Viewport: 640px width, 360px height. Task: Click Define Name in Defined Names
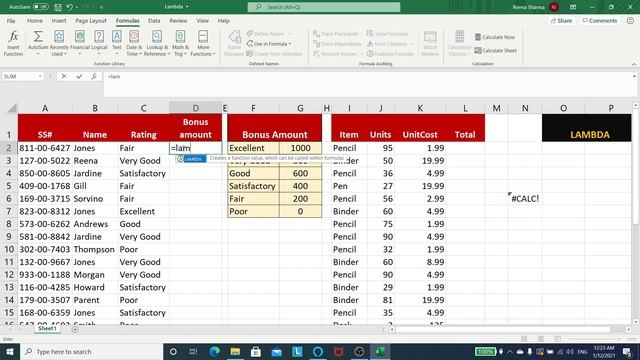click(x=269, y=33)
